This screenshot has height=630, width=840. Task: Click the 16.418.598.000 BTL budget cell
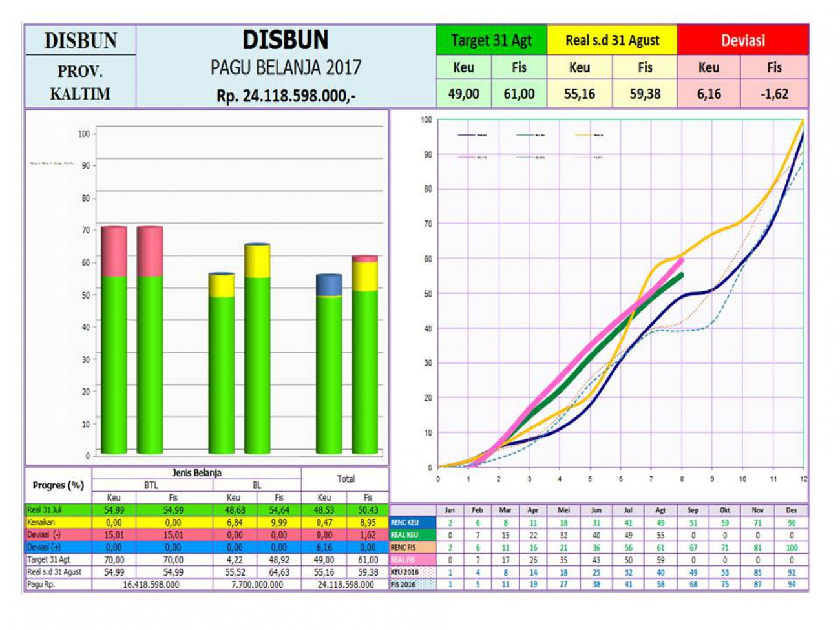151,584
